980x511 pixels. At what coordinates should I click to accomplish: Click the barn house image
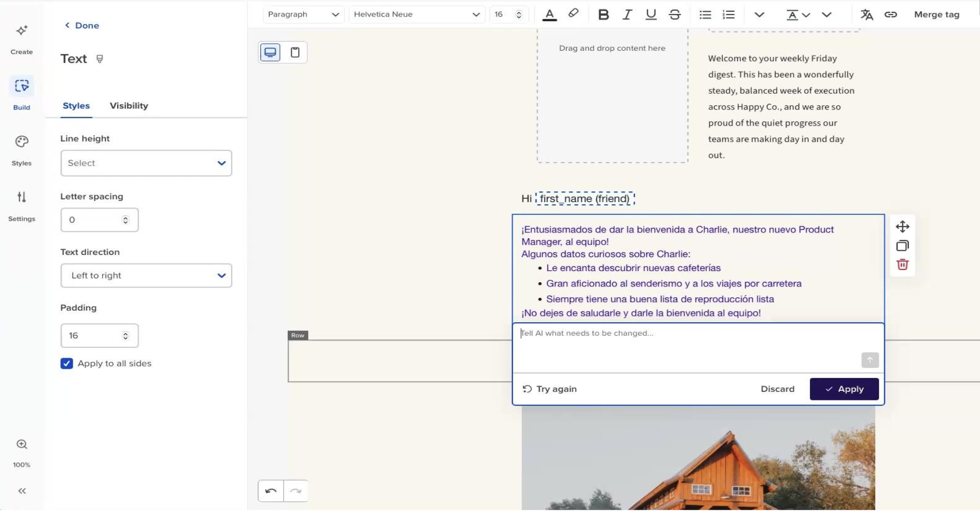coord(698,458)
